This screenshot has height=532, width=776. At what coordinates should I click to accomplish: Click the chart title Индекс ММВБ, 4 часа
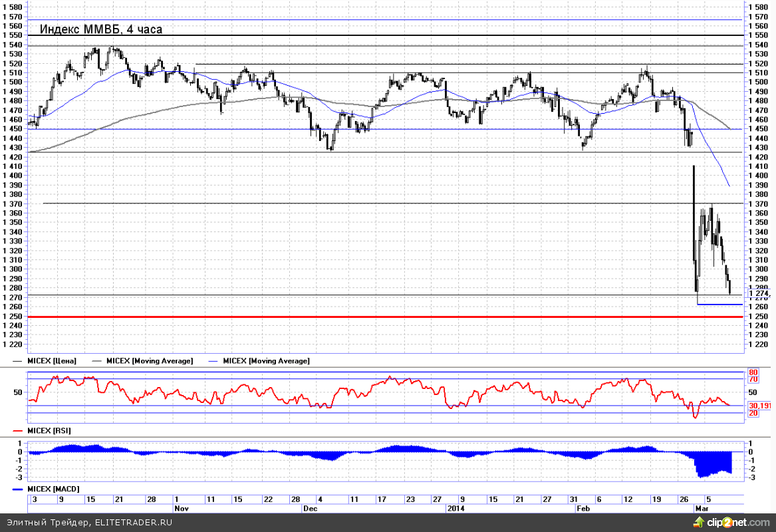coord(100,29)
